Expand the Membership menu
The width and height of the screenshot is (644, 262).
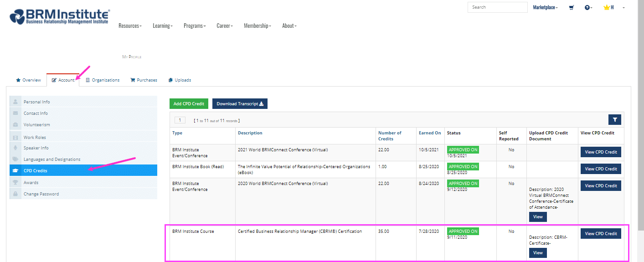[x=258, y=26]
